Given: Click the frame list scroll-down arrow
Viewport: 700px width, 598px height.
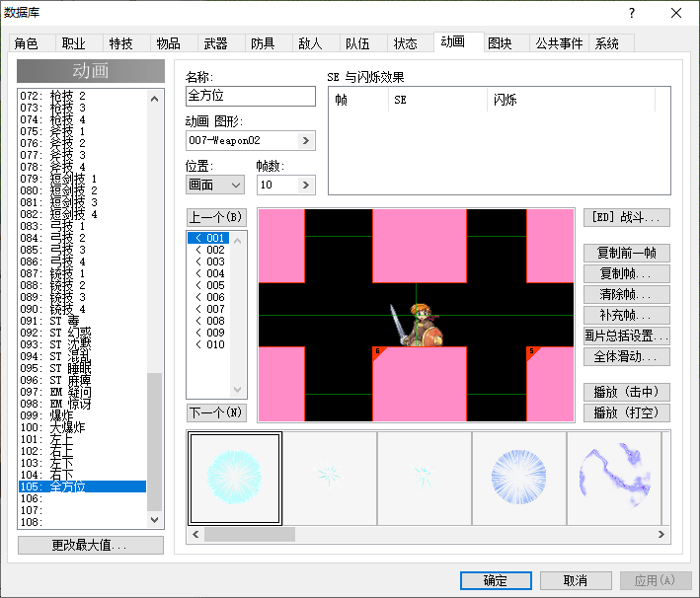Looking at the screenshot, I should click(238, 389).
